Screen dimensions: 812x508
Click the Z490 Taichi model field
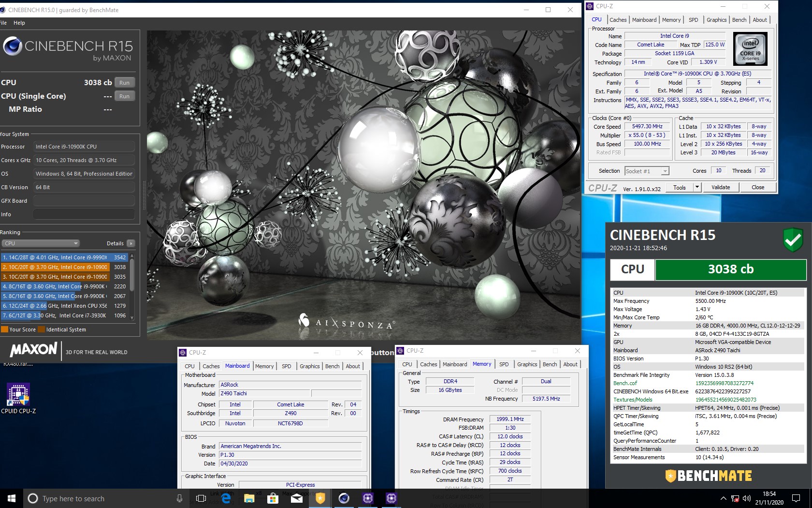pos(264,393)
